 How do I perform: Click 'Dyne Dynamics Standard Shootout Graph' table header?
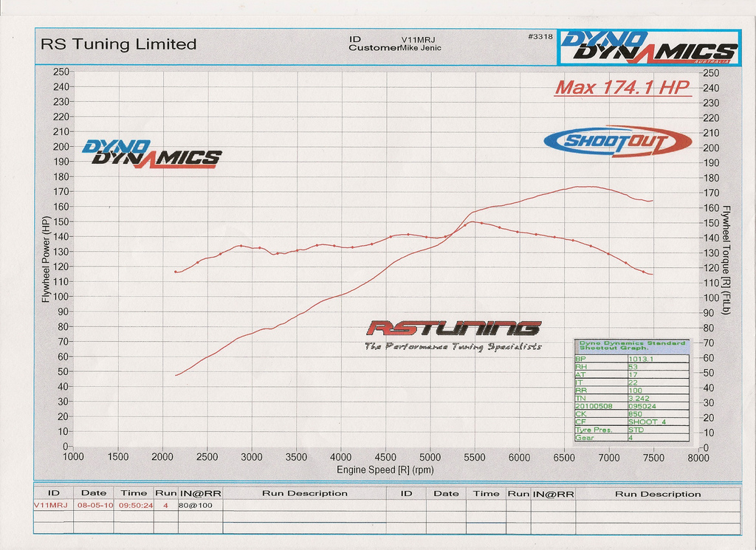tap(631, 346)
